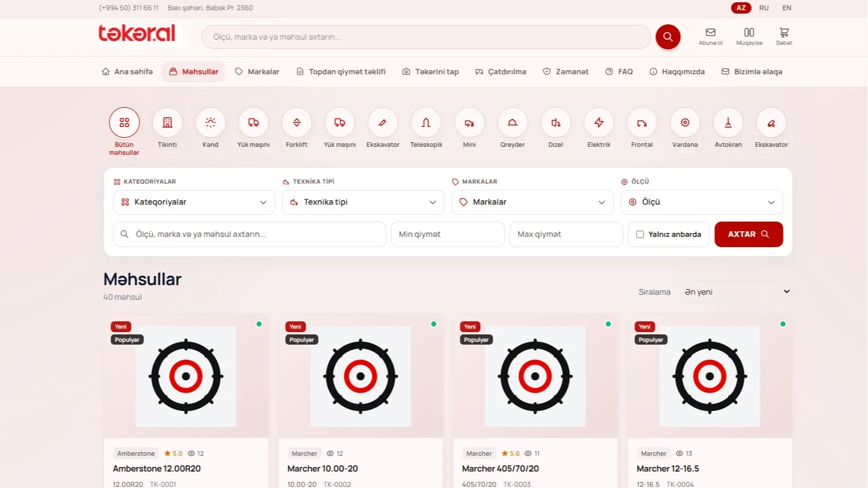Pick the Kənd category icon
The height and width of the screenshot is (488, 868).
pos(210,122)
